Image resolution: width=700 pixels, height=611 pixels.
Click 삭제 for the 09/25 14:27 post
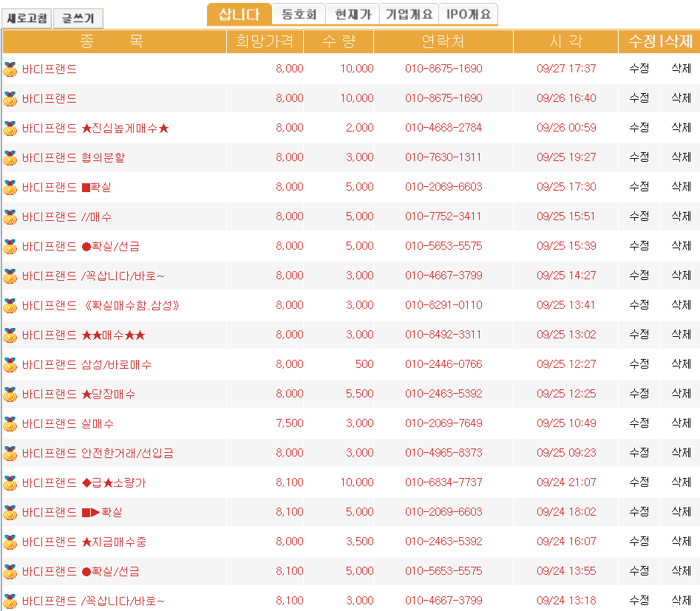pyautogui.click(x=682, y=276)
